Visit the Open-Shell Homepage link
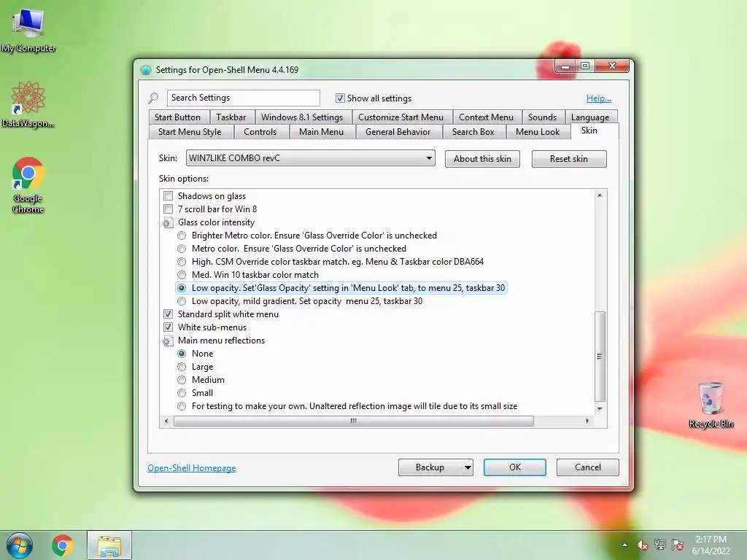This screenshot has height=560, width=747. (192, 468)
